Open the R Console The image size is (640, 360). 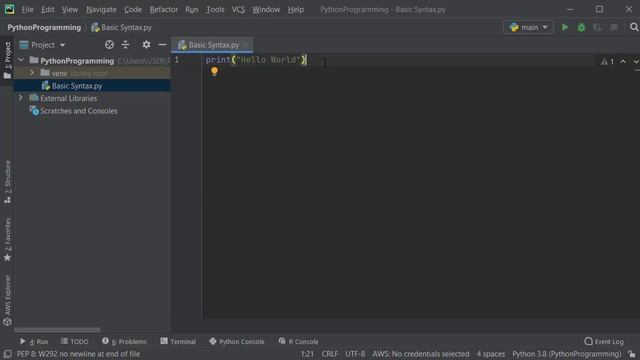298,341
